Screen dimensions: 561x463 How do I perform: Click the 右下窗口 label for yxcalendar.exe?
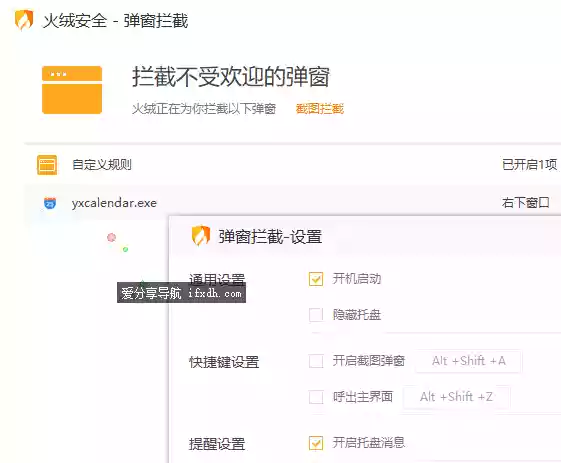coord(526,203)
